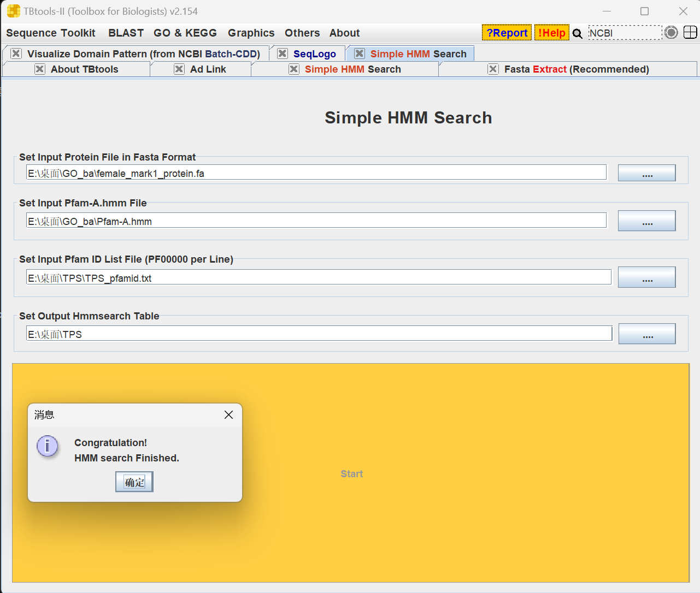The height and width of the screenshot is (593, 700).
Task: Click the round record icon beside NCBI
Action: [672, 33]
